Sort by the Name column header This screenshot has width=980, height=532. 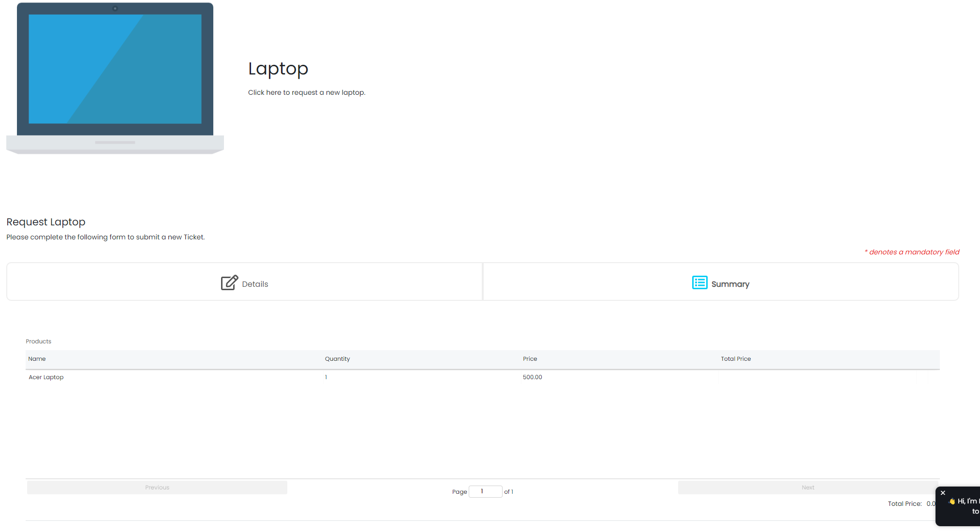coord(37,359)
